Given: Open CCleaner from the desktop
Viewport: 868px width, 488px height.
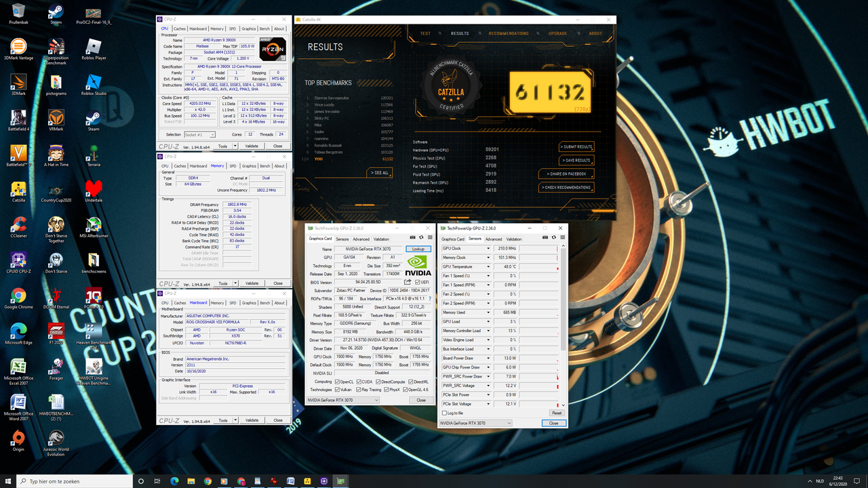Looking at the screenshot, I should 18,226.
